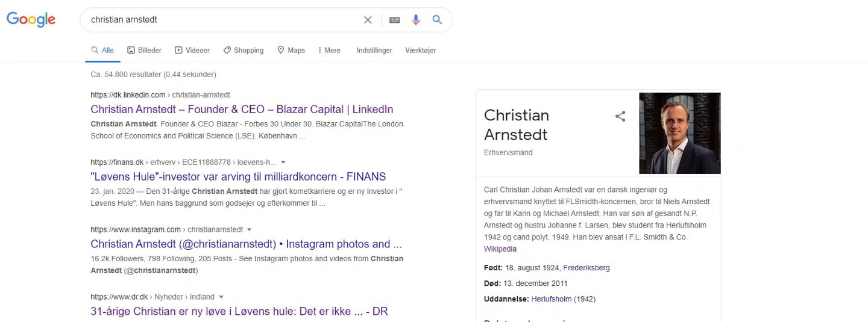This screenshot has width=868, height=322.
Task: Open the Værktøjer tools menu
Action: pyautogui.click(x=421, y=51)
